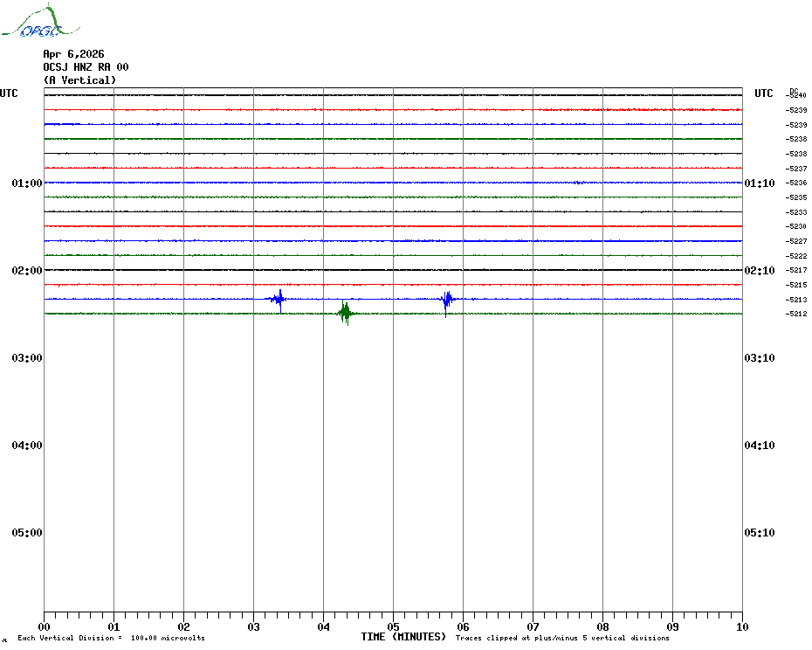This screenshot has height=650, width=812.
Task: Click the 03:00 time label
Action: [27, 358]
